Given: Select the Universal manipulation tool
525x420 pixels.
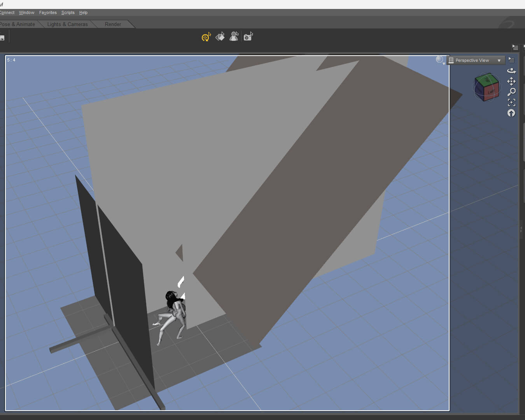Looking at the screenshot, I should click(206, 37).
